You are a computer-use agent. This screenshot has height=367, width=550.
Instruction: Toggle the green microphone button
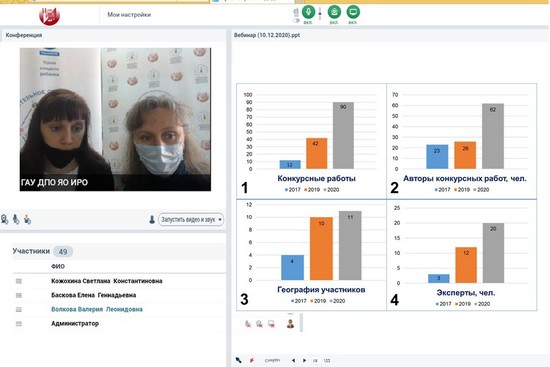308,12
